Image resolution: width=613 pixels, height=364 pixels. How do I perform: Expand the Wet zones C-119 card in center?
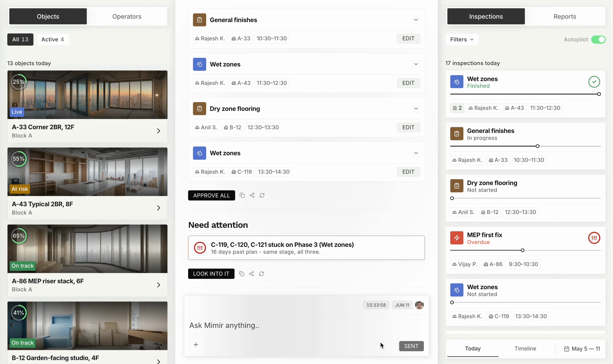click(416, 153)
